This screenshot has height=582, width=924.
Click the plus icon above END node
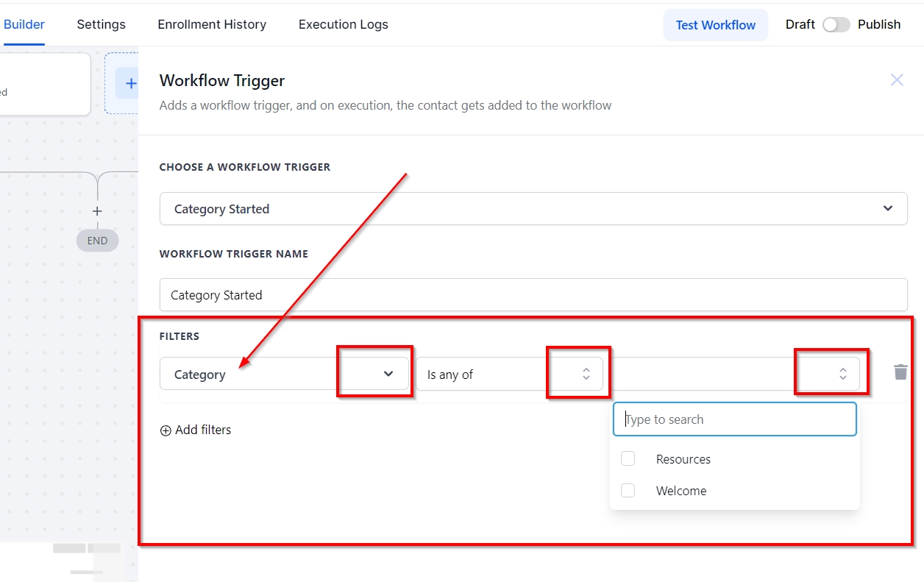click(x=97, y=211)
